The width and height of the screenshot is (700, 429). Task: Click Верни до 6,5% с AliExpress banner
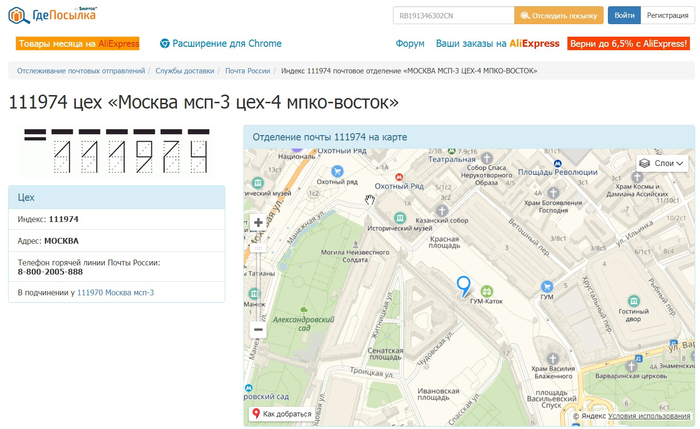(629, 43)
